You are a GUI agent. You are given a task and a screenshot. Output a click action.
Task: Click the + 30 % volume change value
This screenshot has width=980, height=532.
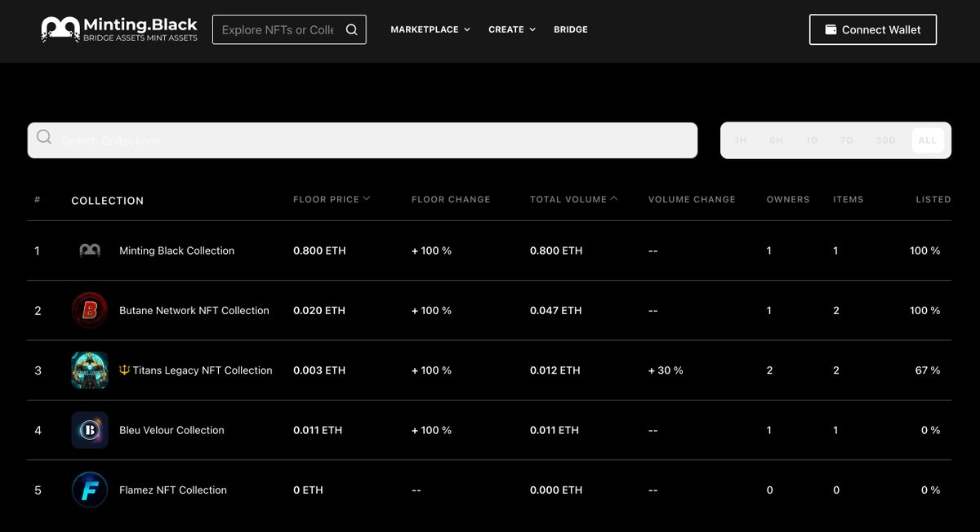pos(666,370)
